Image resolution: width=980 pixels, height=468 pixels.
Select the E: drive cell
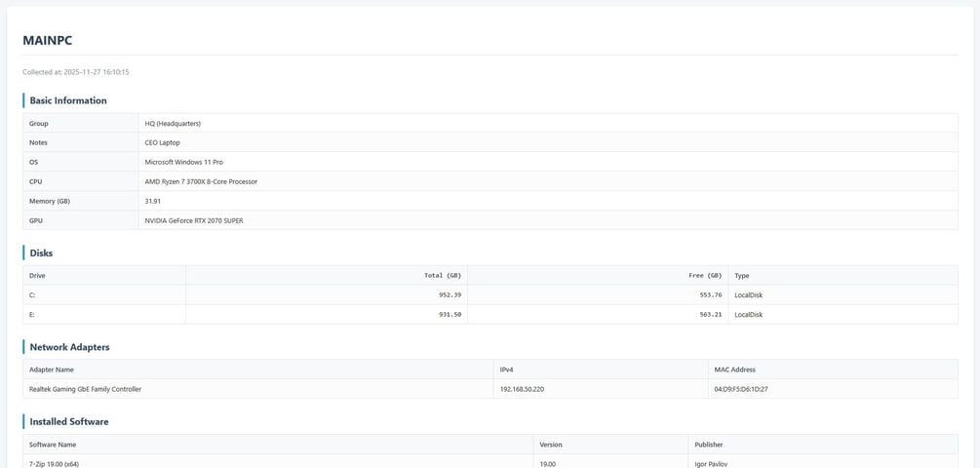(104, 314)
